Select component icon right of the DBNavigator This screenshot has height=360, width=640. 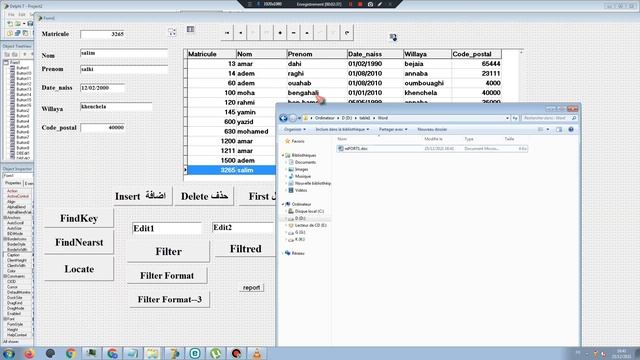[x=393, y=37]
